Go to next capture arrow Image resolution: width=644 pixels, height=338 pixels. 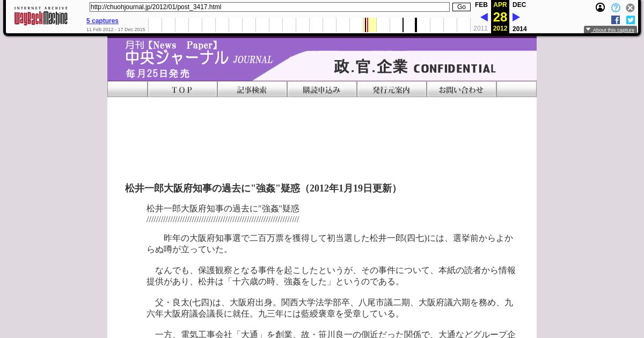(516, 17)
